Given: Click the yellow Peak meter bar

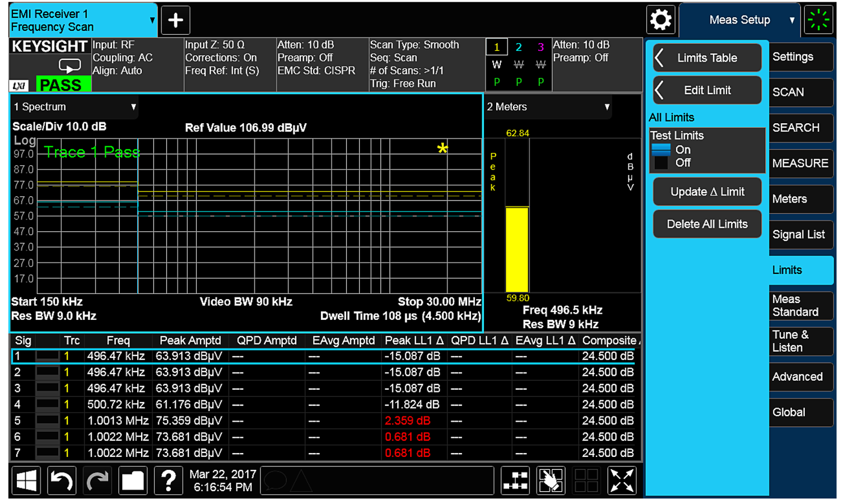Looking at the screenshot, I should click(x=517, y=249).
